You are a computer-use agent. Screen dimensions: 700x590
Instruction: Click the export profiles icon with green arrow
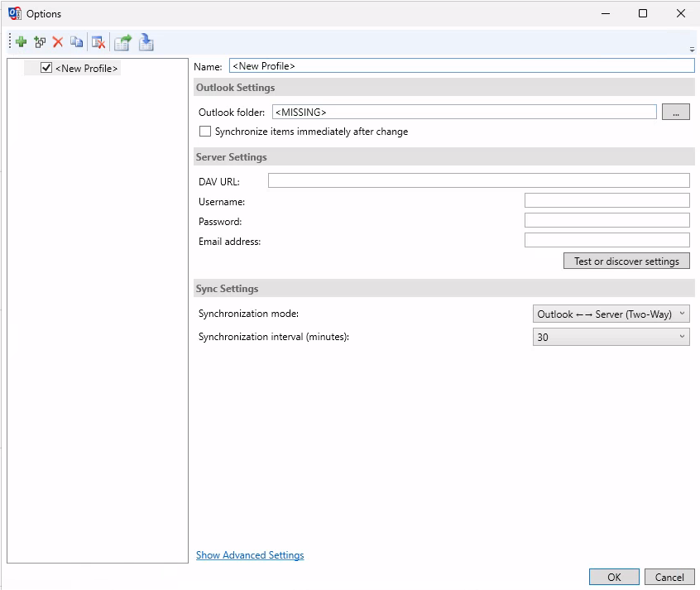122,42
